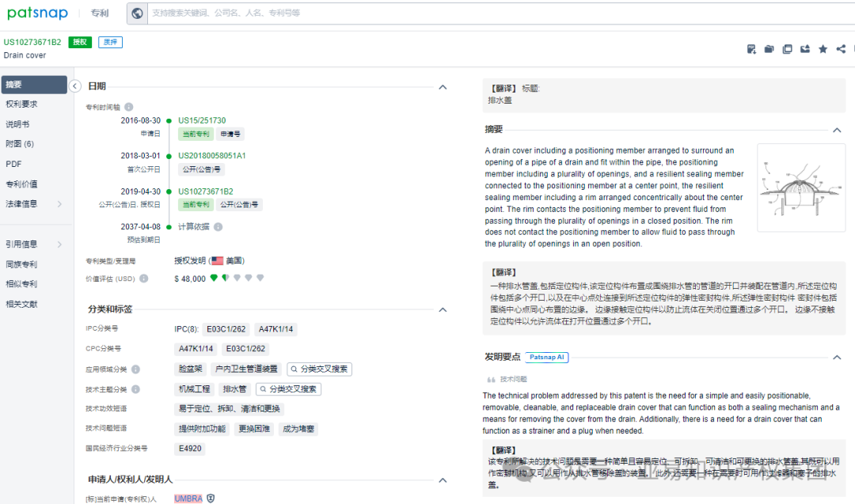Collapse the left navigation sidebar

coord(75,85)
